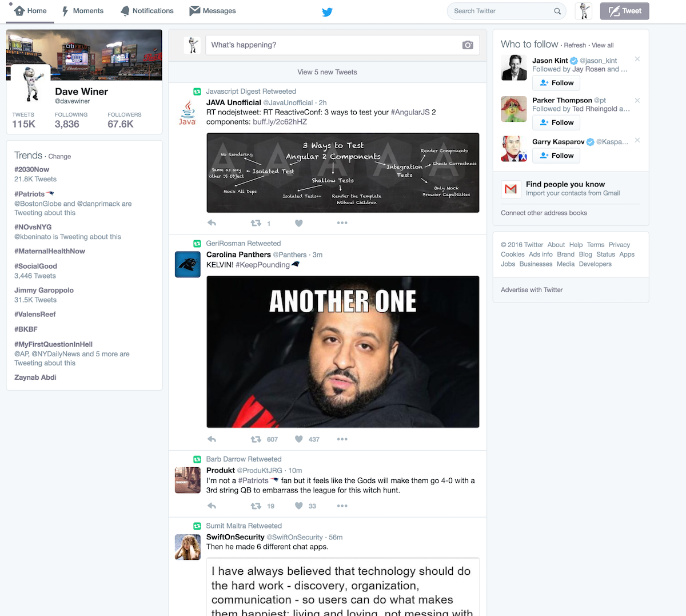Open the Notifications tab
The width and height of the screenshot is (686, 616).
(x=147, y=11)
